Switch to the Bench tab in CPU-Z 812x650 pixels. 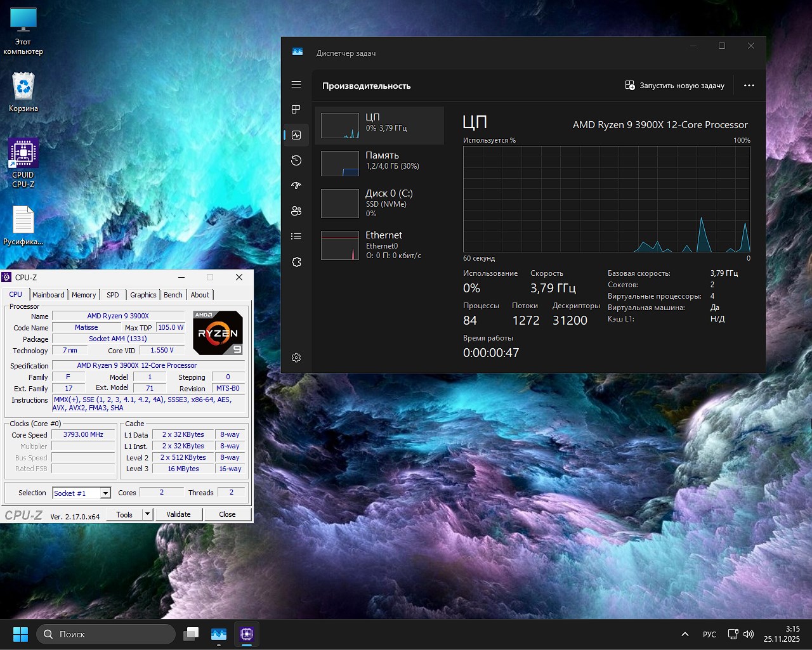[x=173, y=294]
